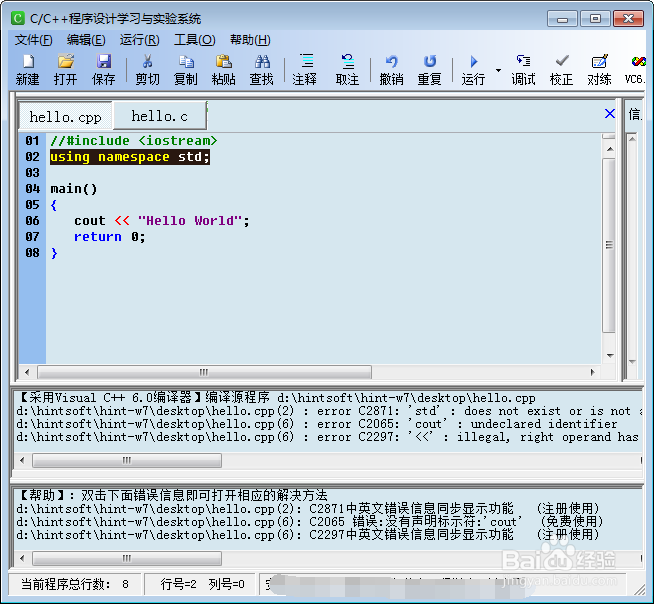Click editor horizontal scrollbar right arrow
Image resolution: width=654 pixels, height=604 pixels.
click(x=593, y=372)
